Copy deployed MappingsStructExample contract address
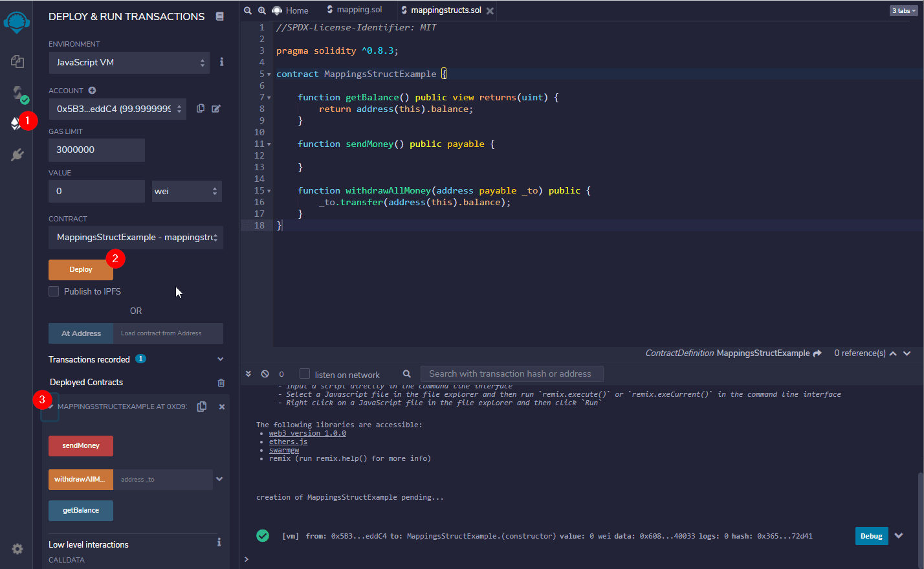The height and width of the screenshot is (569, 924). click(202, 407)
